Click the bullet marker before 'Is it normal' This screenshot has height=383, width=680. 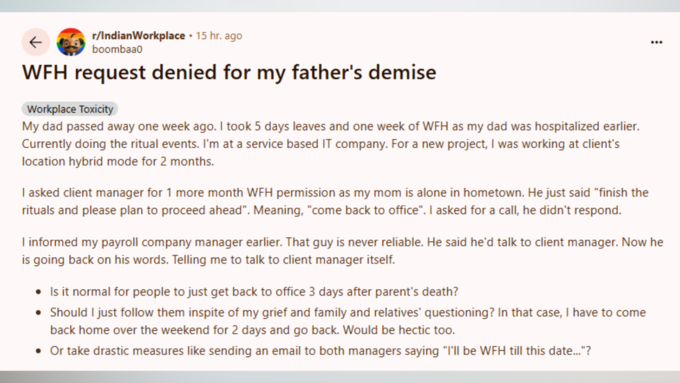[x=39, y=292]
